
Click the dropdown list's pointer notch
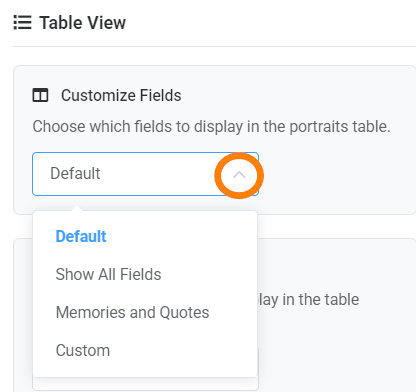click(77, 208)
